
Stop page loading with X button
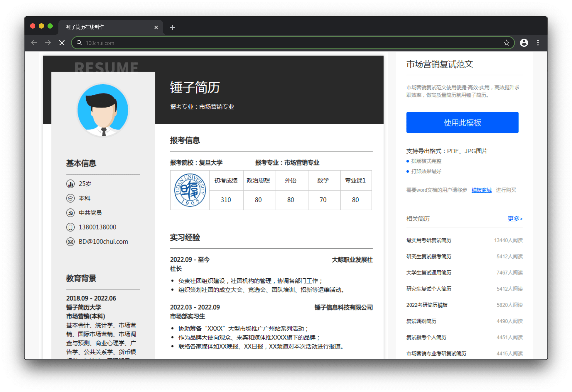click(62, 43)
